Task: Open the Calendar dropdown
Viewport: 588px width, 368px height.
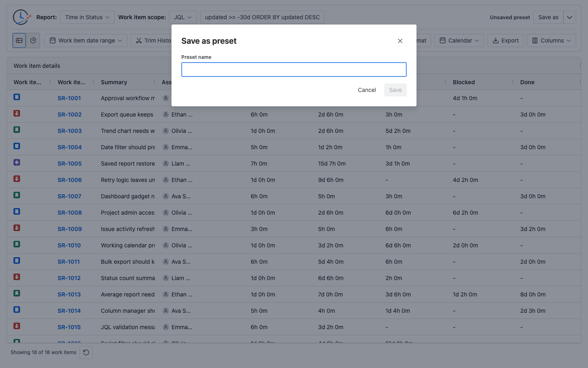Action: [x=459, y=40]
